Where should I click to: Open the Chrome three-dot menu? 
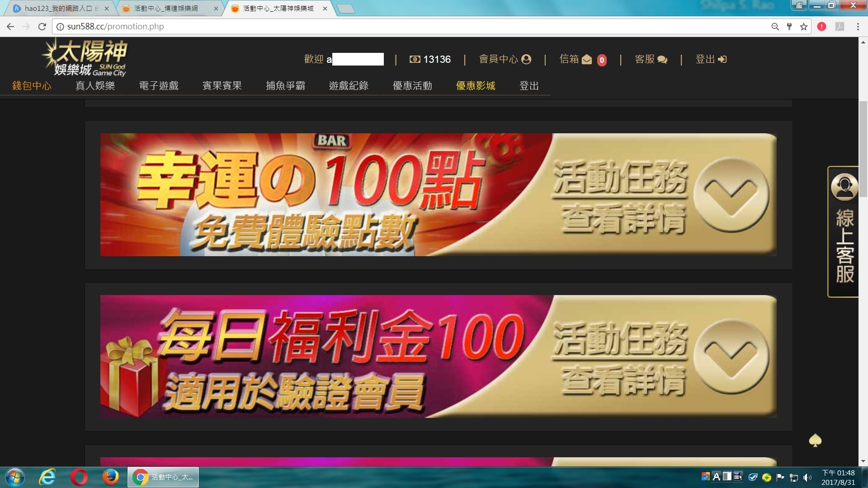[x=858, y=27]
